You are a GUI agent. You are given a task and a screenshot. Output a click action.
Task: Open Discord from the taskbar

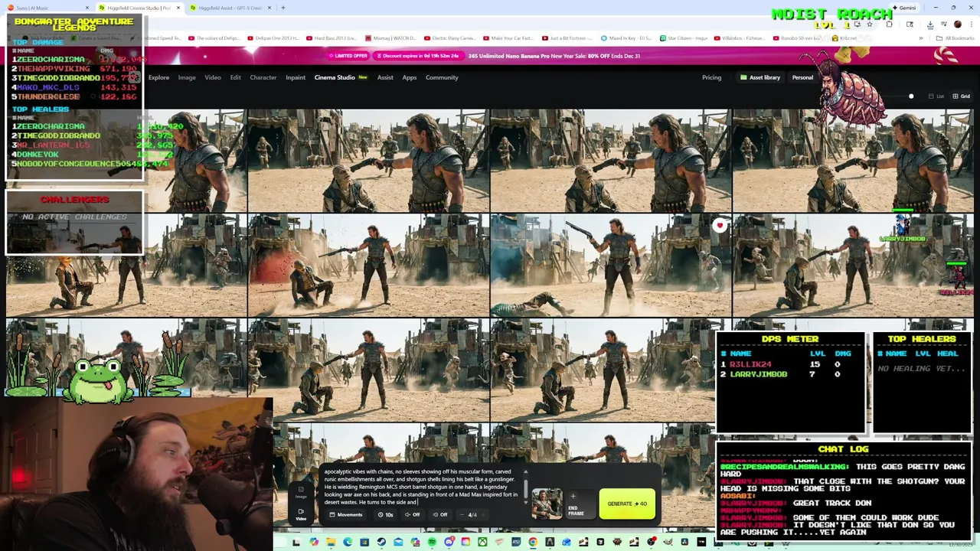[449, 543]
